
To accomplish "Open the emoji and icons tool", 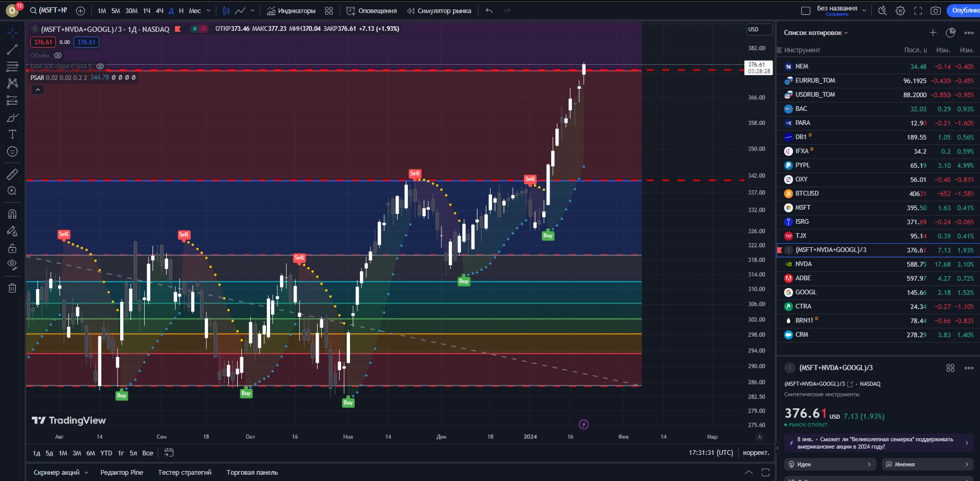I will 13,152.
